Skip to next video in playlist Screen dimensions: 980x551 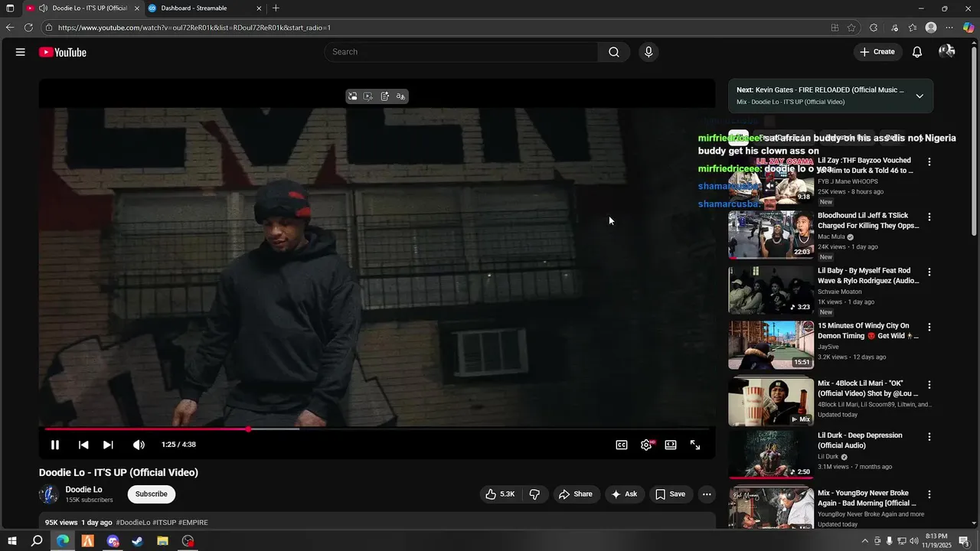(108, 445)
